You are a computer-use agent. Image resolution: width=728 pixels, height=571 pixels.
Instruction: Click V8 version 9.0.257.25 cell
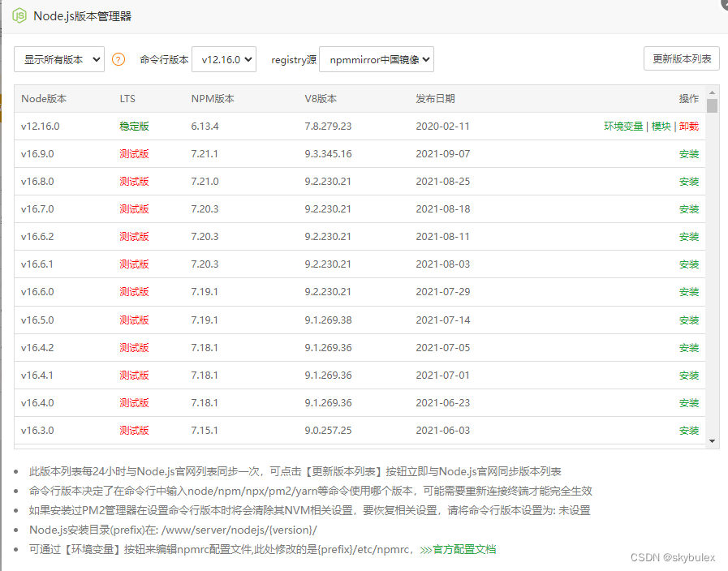328,431
